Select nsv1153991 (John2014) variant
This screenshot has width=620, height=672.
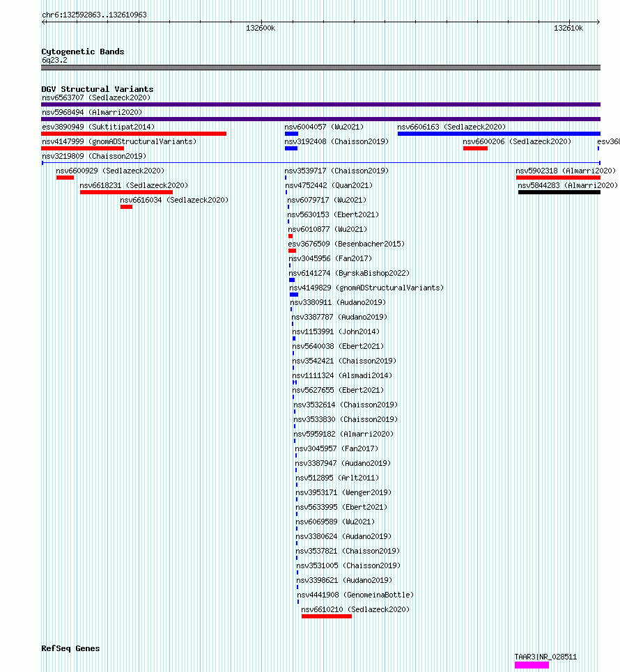pyautogui.click(x=336, y=331)
